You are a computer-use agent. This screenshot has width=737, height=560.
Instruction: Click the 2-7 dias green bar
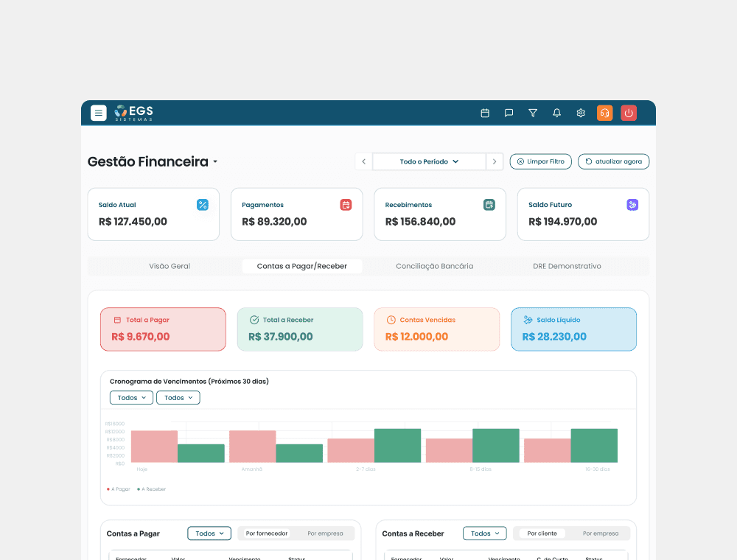click(x=398, y=445)
